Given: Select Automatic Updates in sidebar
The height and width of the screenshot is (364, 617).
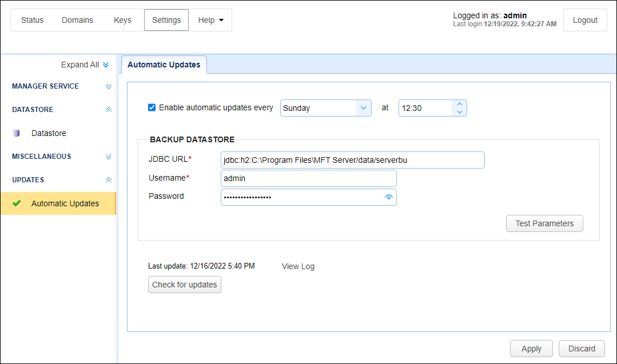Looking at the screenshot, I should point(58,203).
